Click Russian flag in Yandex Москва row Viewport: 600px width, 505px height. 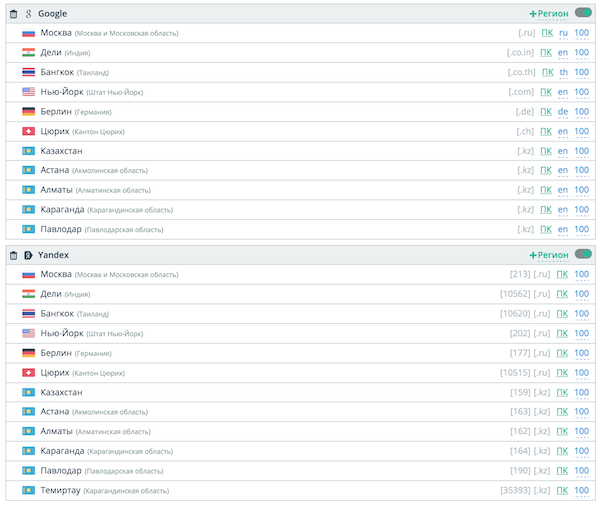(x=29, y=275)
